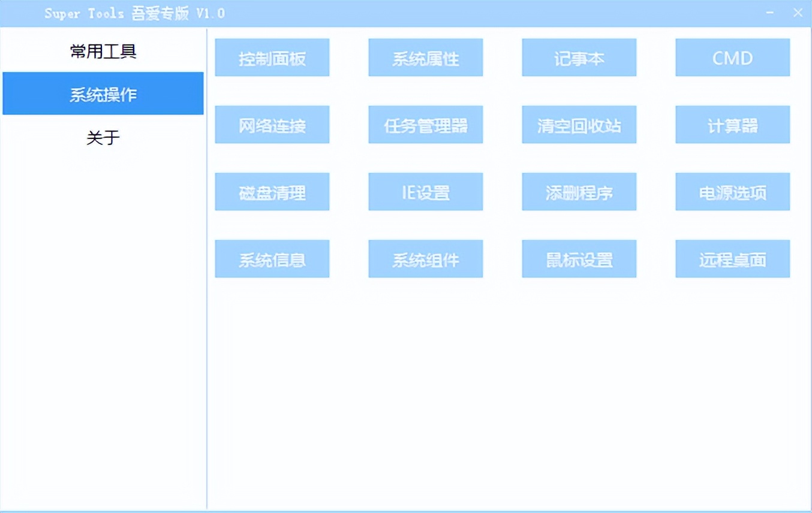Open System Components (系统组件)
This screenshot has width=812, height=513.
pyautogui.click(x=425, y=259)
